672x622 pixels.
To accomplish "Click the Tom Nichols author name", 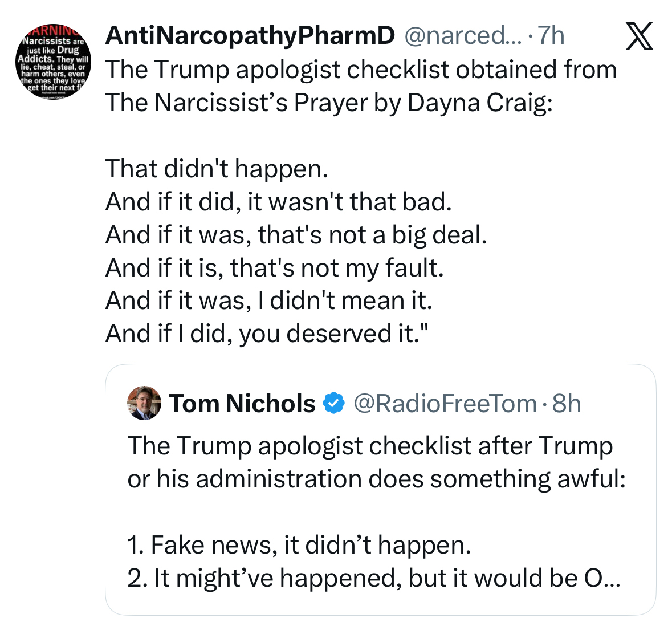I will click(242, 404).
